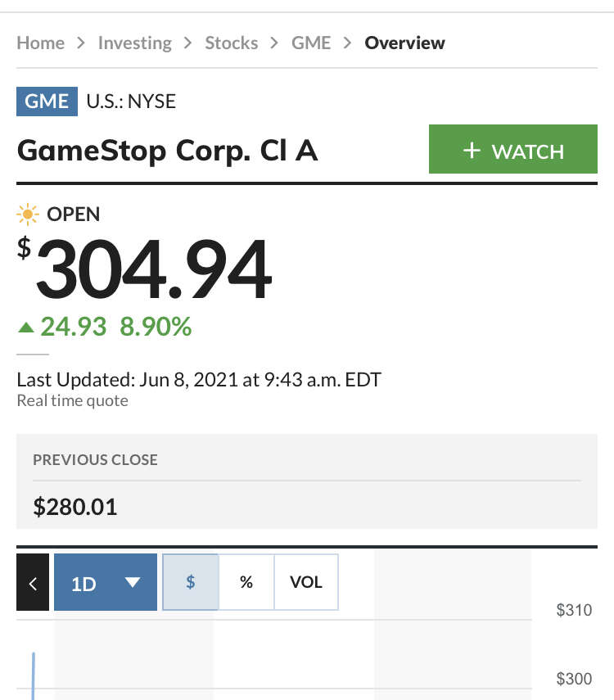Click the chevron after Home breadcrumb
The width and height of the screenshot is (614, 700).
point(81,43)
